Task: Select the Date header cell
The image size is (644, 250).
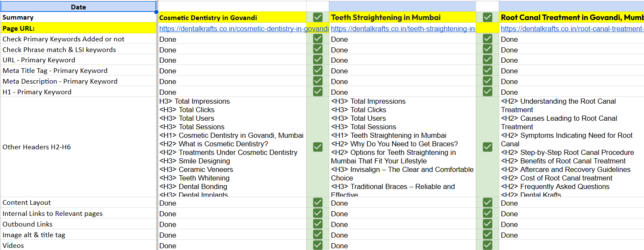Action: (x=78, y=7)
